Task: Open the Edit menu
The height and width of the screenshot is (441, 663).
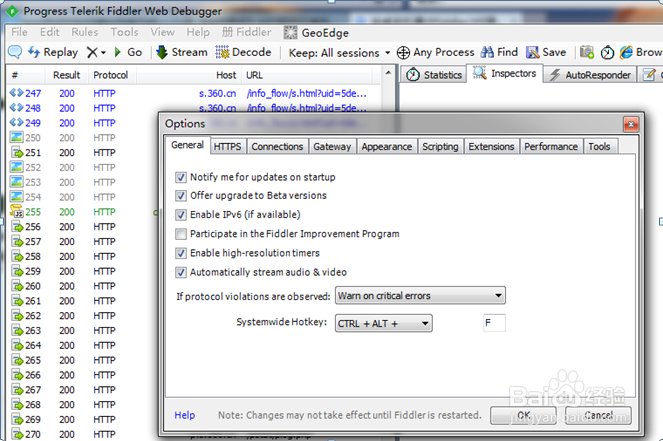Action: (50, 32)
